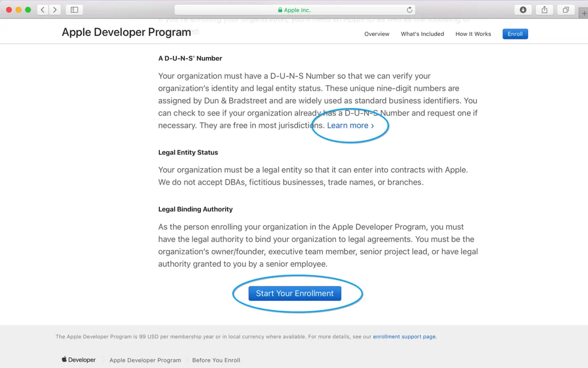Add a new tab with the plus button
The image size is (588, 368).
click(x=583, y=14)
